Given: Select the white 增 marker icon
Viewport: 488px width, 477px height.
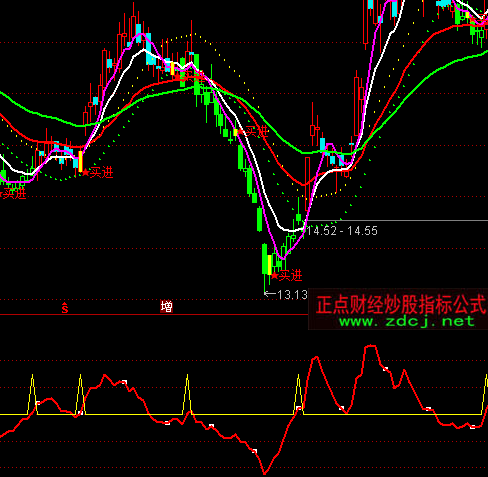Looking at the screenshot, I should [166, 306].
